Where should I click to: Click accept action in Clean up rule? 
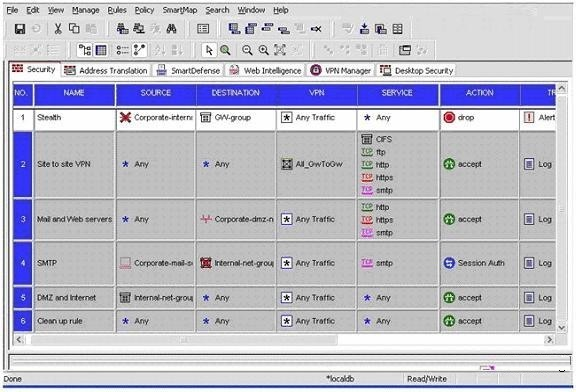click(x=462, y=321)
